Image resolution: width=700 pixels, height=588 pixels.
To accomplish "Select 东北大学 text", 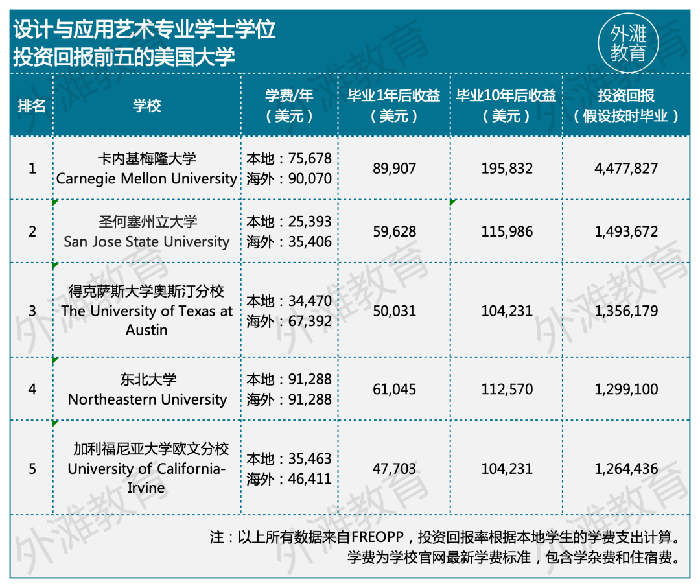I will pyautogui.click(x=148, y=379).
